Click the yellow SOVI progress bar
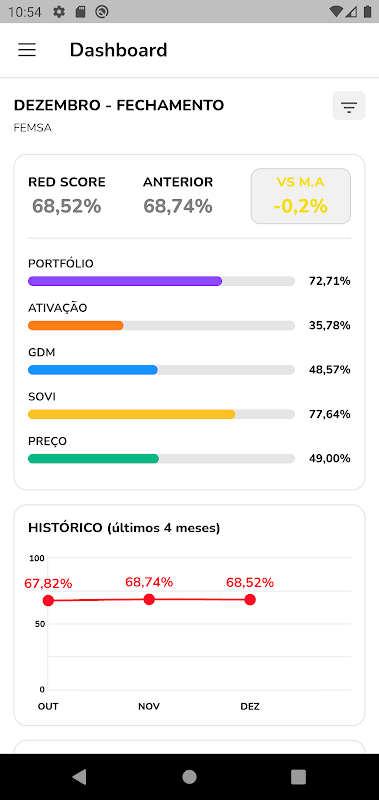The image size is (379, 800). pyautogui.click(x=161, y=414)
